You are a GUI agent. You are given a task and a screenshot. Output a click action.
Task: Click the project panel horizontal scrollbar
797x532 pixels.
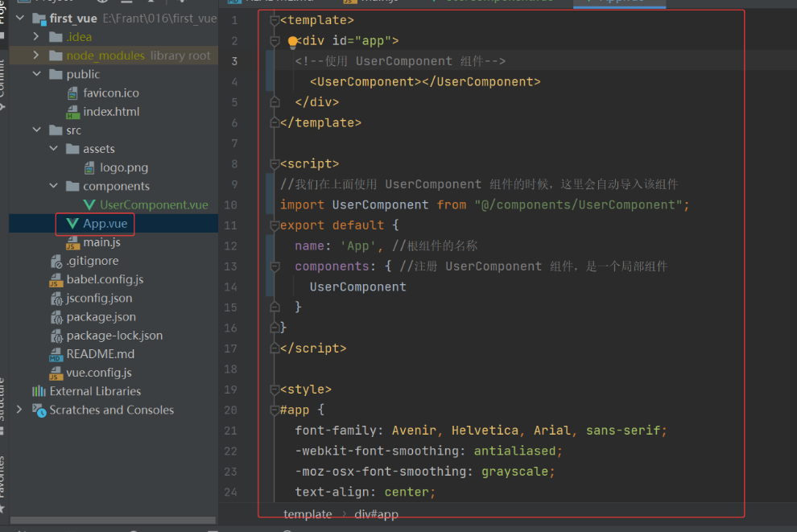click(x=113, y=520)
